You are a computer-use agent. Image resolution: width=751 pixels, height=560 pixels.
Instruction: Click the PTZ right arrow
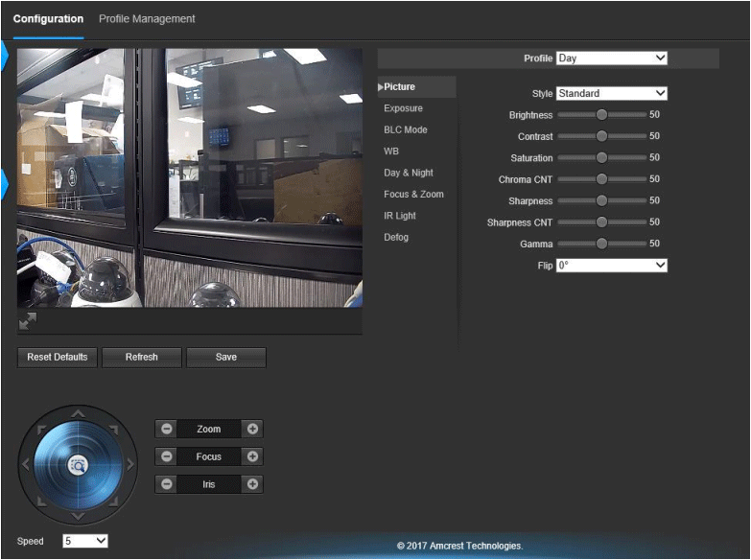click(130, 464)
